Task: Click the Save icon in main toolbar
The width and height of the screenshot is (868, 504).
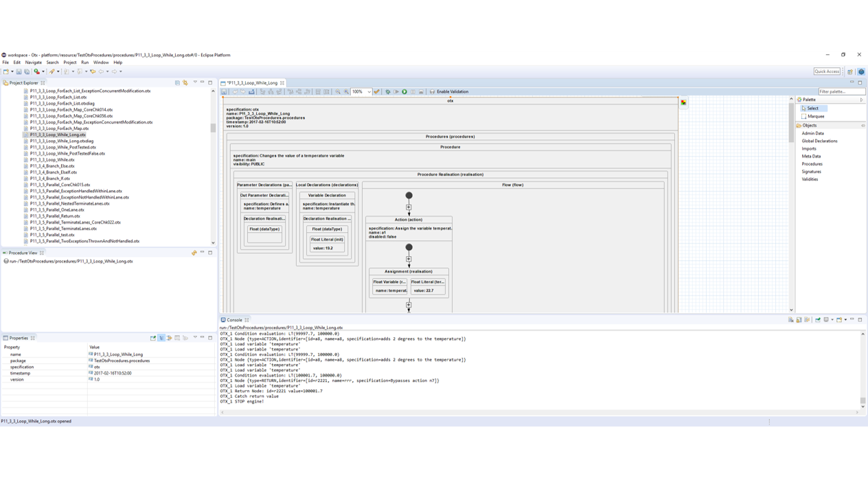Action: click(x=19, y=71)
